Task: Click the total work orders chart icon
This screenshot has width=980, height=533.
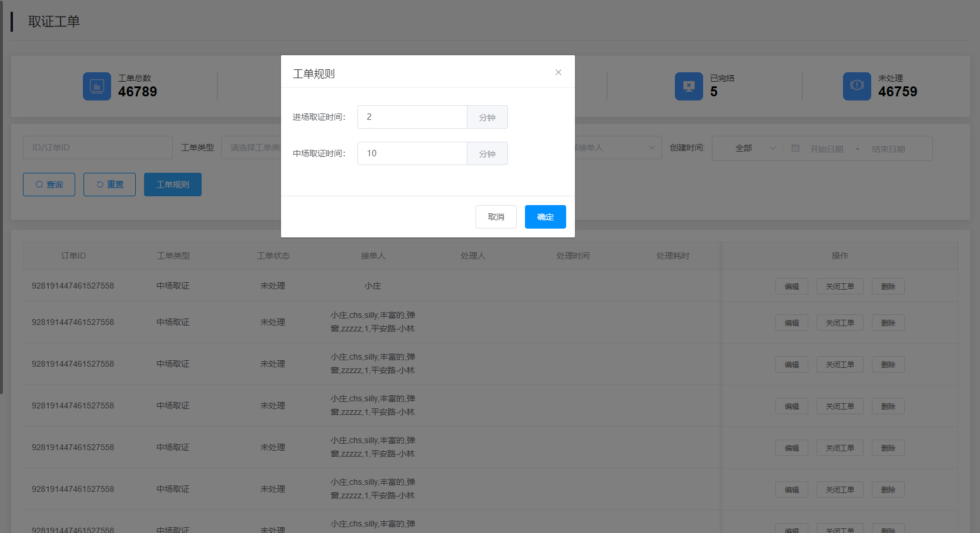Action: click(96, 86)
